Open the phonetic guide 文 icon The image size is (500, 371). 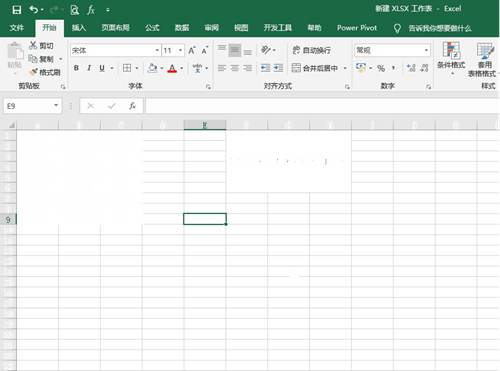click(x=197, y=68)
